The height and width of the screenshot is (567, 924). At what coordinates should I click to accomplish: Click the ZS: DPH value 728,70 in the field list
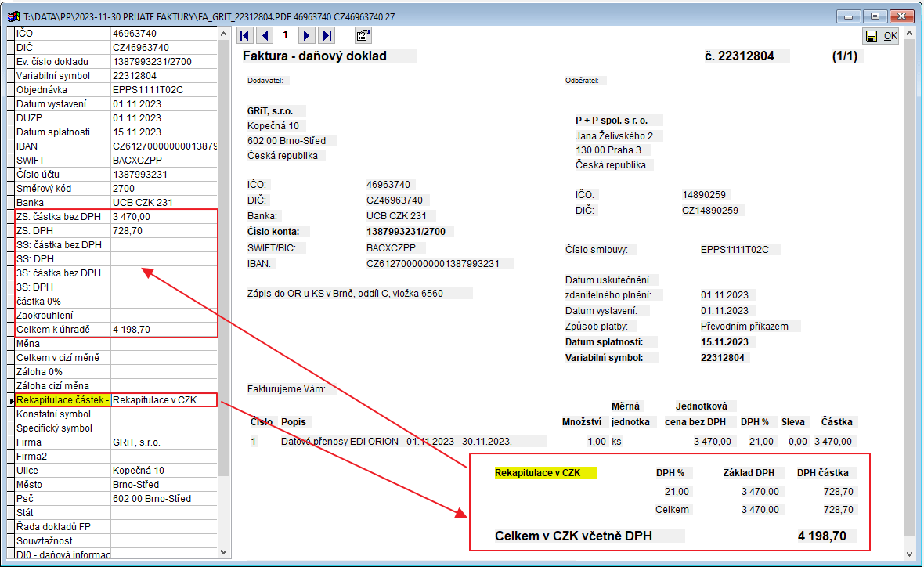coord(164,231)
